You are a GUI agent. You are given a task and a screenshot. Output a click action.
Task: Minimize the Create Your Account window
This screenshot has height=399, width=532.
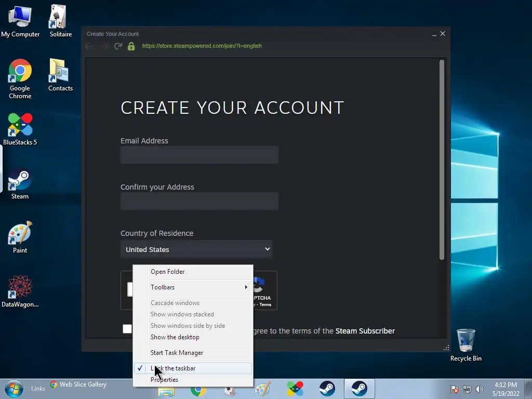[434, 34]
